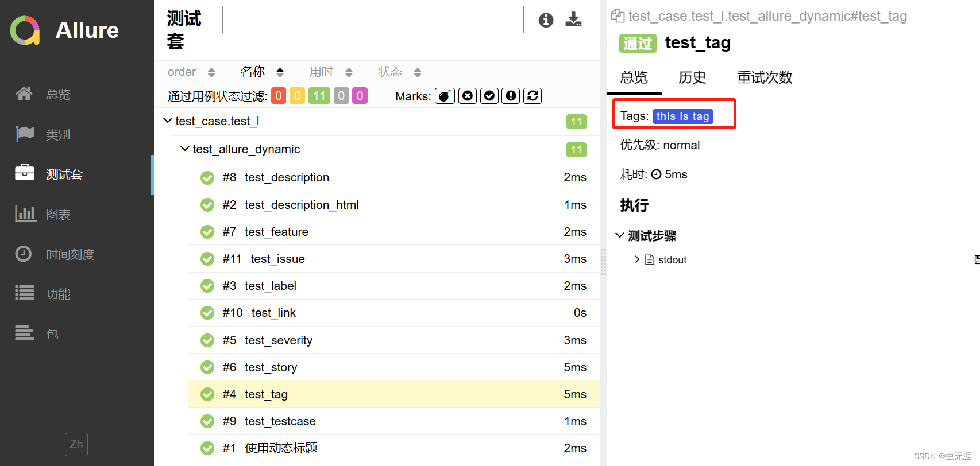Screen dimensions: 980x466
Task: Open the 类别 categories sidebar item
Action: [77, 134]
